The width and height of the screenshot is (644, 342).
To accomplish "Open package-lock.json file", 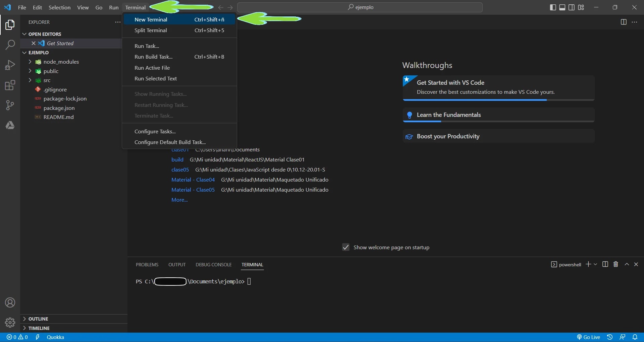I will 65,99.
